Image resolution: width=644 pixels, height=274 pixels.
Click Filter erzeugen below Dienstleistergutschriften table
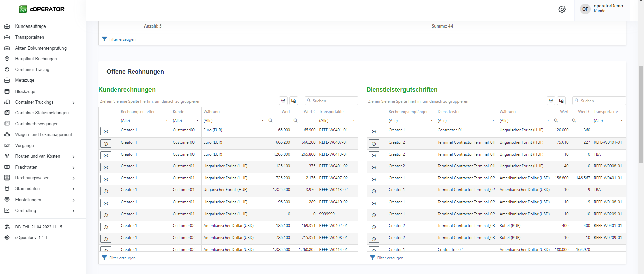(x=390, y=258)
